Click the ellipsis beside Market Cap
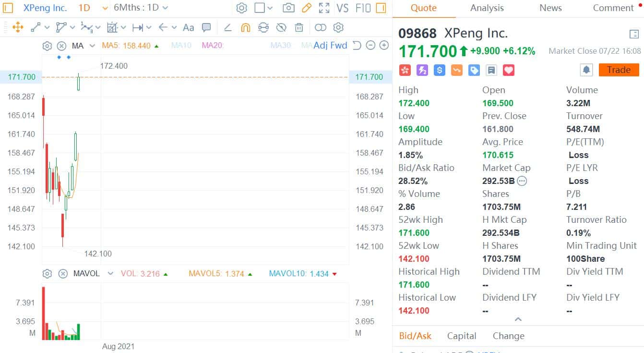The image size is (644, 353). tap(522, 181)
